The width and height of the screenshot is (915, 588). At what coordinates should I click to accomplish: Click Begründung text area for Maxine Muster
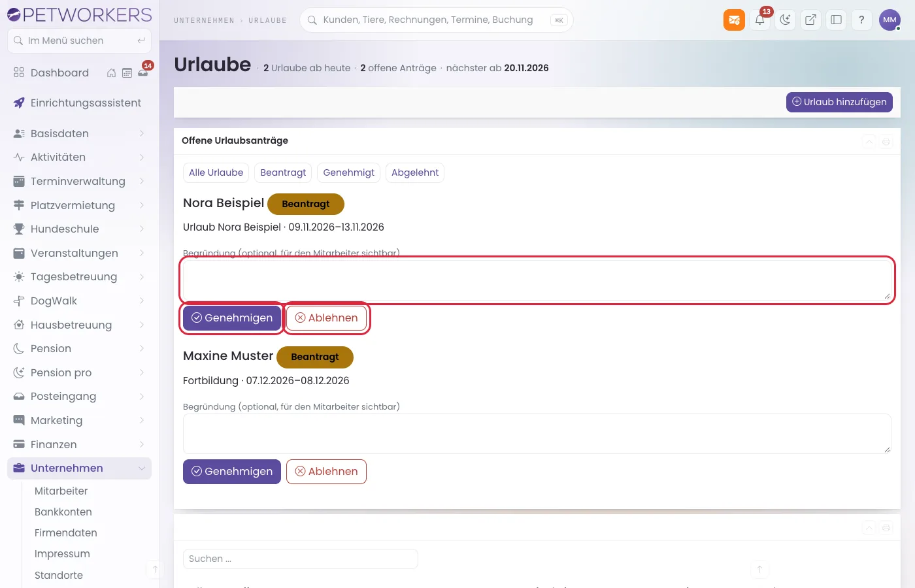[x=537, y=434]
